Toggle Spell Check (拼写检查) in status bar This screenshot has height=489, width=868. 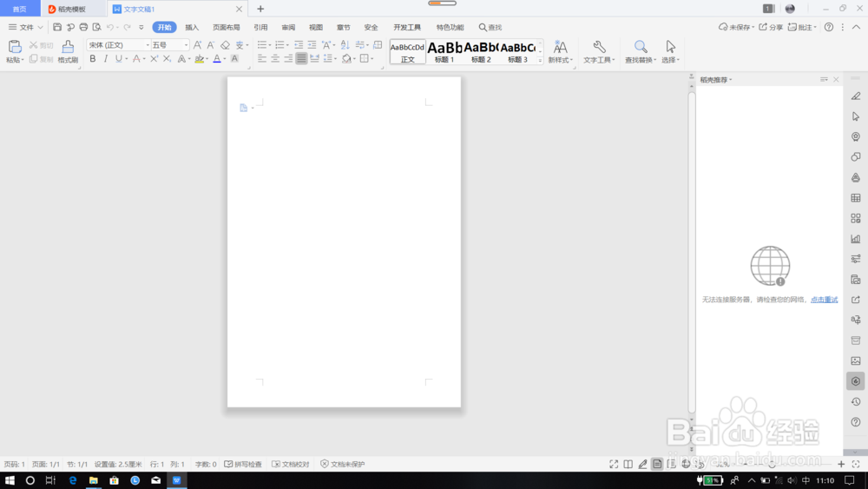pos(243,464)
